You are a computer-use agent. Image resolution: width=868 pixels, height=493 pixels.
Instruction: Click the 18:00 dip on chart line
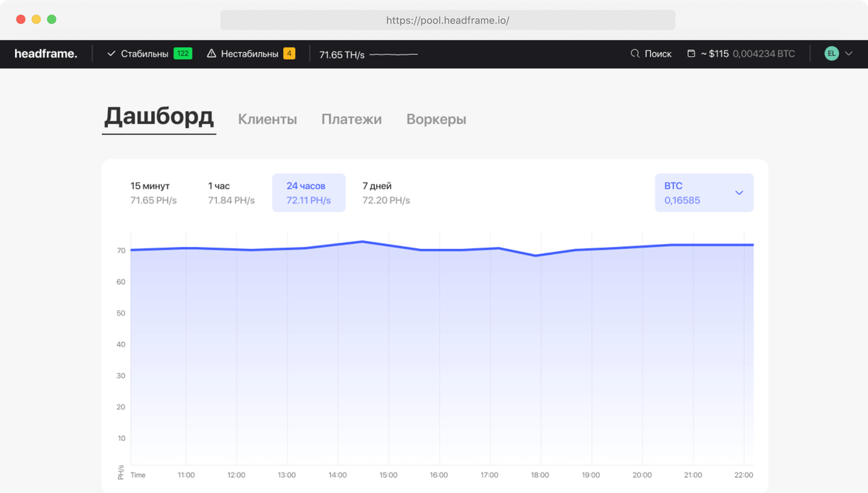point(535,256)
